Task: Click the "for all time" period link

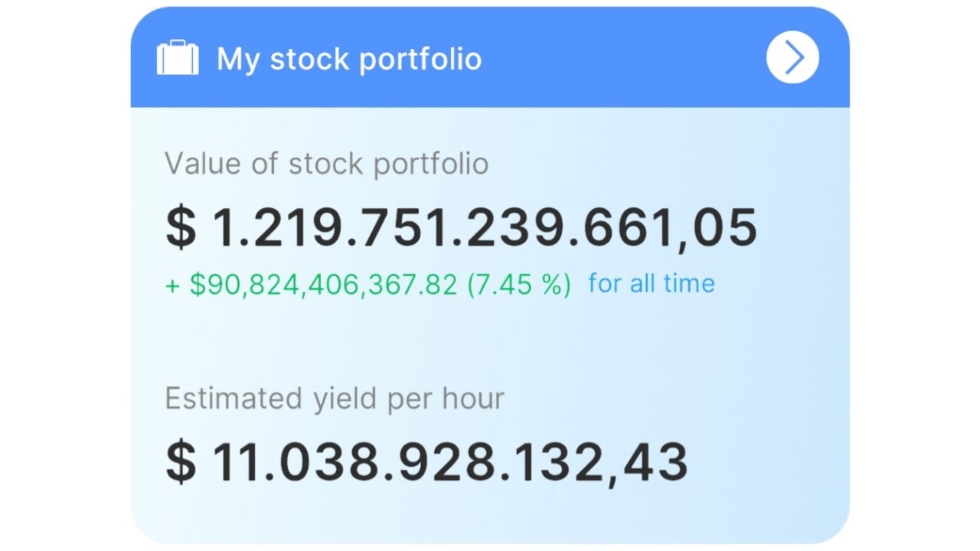Action: tap(652, 284)
